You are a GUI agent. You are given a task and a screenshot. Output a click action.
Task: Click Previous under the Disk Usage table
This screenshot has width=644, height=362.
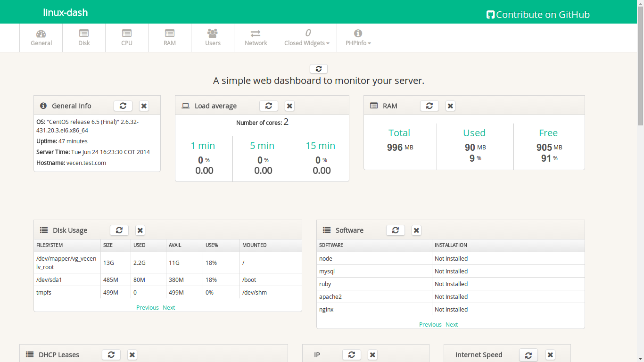[147, 307]
